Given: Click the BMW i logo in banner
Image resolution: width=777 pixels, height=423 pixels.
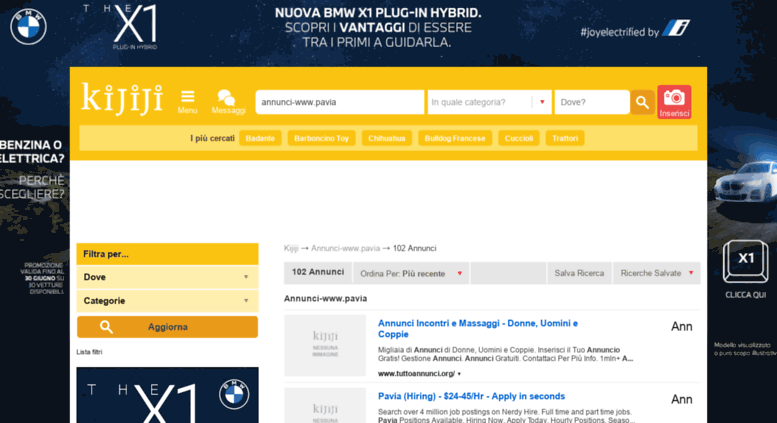Looking at the screenshot, I should click(676, 28).
